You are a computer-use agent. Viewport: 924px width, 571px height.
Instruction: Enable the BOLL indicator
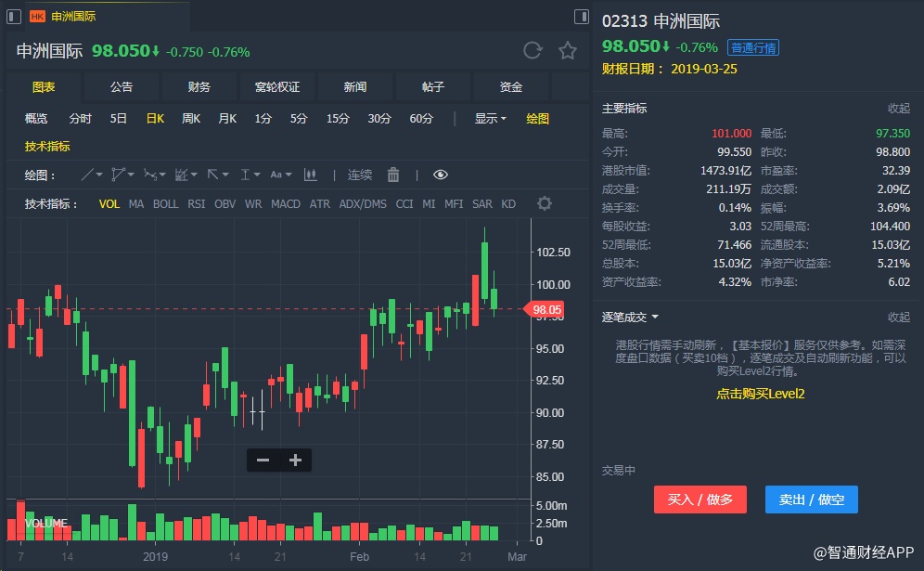166,204
